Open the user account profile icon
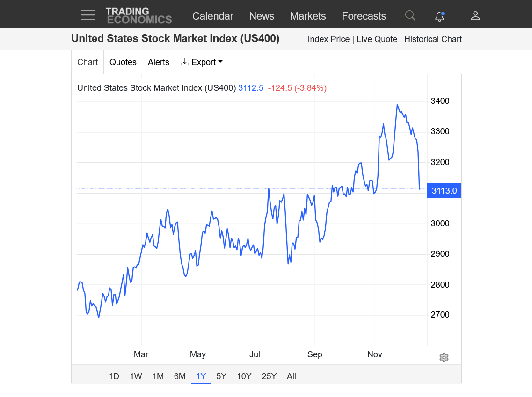Viewport: 532px width, 397px height. point(475,16)
